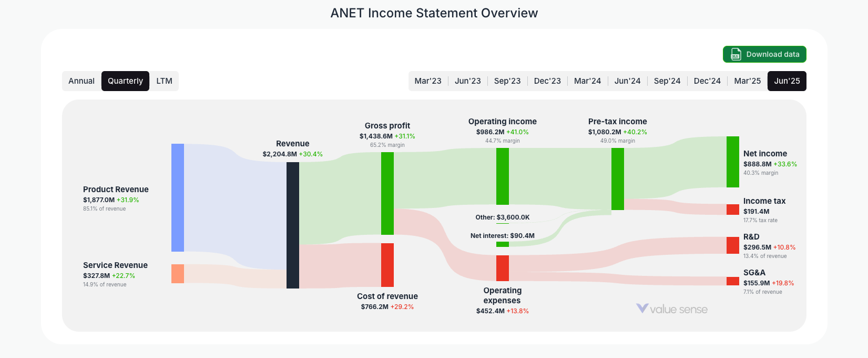The width and height of the screenshot is (868, 358).
Task: Click the 17.7% tax rate text
Action: 760,221
